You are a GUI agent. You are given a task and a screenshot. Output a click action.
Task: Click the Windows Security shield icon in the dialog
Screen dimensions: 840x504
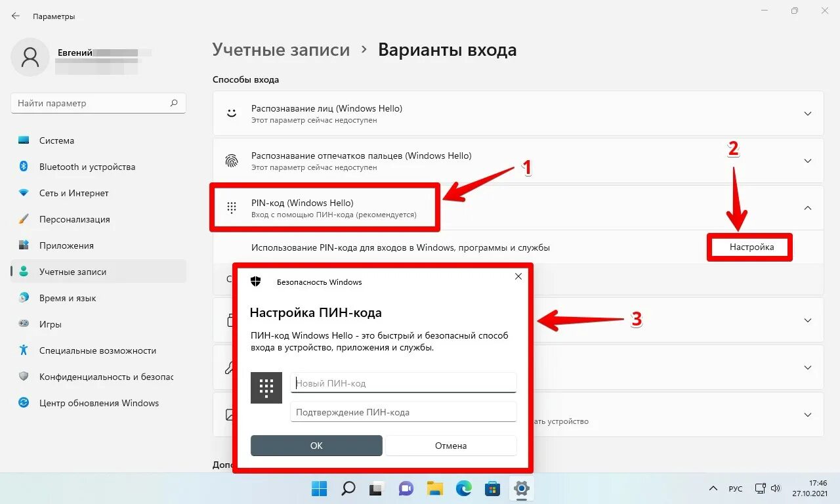(x=256, y=282)
